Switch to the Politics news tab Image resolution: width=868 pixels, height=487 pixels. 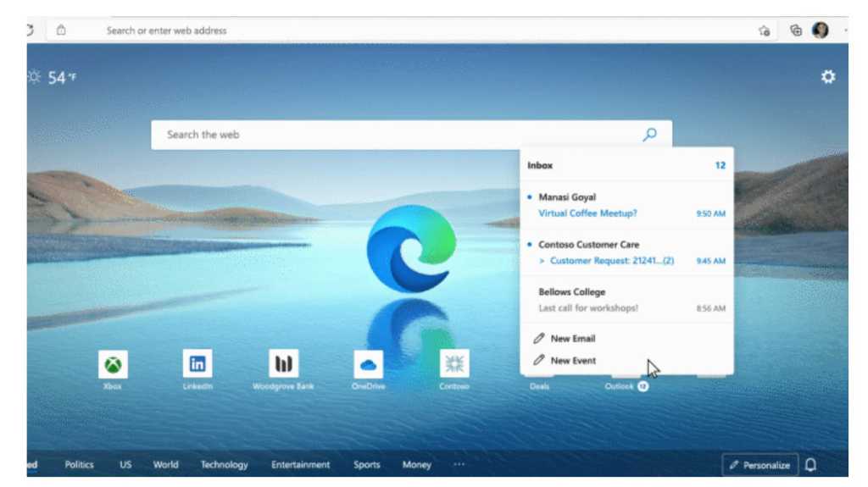click(x=79, y=465)
